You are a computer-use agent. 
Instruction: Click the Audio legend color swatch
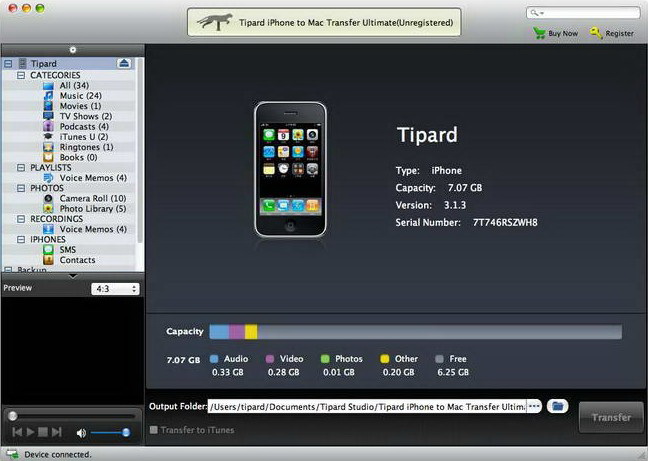(214, 359)
